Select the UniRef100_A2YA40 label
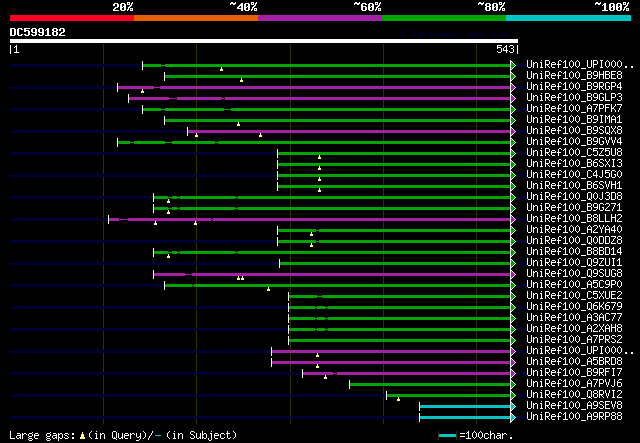This screenshot has height=443, width=640. [x=574, y=229]
